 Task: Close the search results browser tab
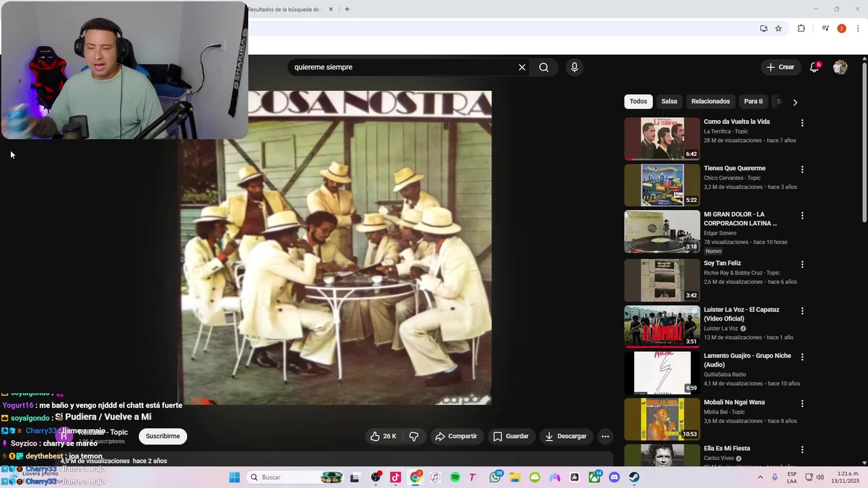point(331,9)
